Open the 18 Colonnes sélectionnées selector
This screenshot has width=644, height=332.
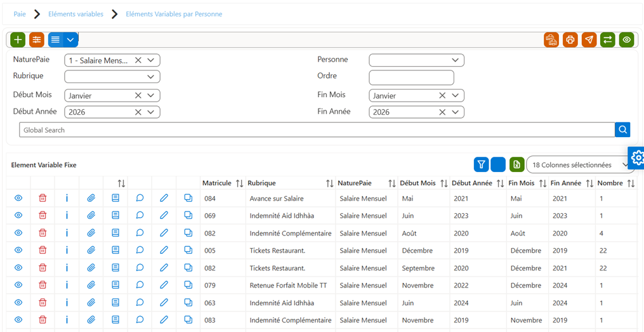coord(580,165)
